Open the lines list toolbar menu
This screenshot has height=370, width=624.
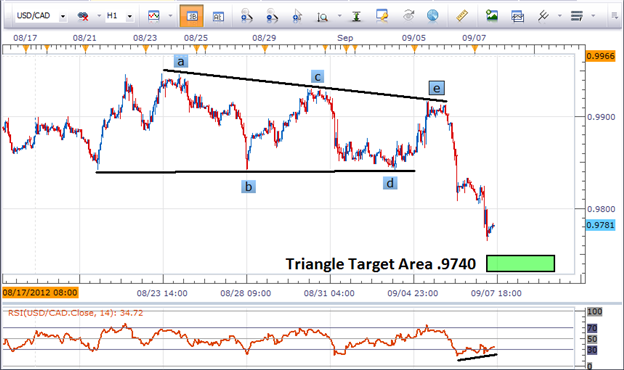(577, 16)
